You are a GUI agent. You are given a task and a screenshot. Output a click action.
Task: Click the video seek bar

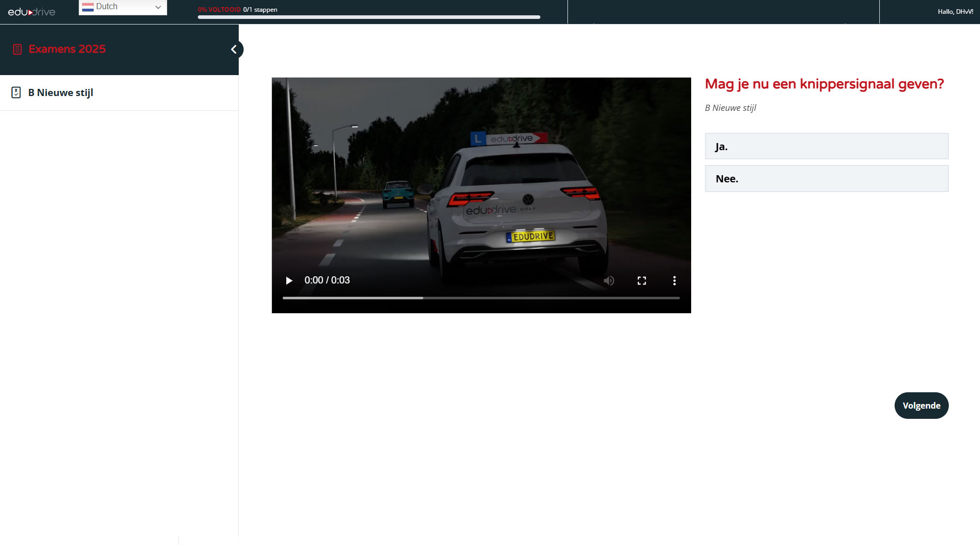[481, 298]
